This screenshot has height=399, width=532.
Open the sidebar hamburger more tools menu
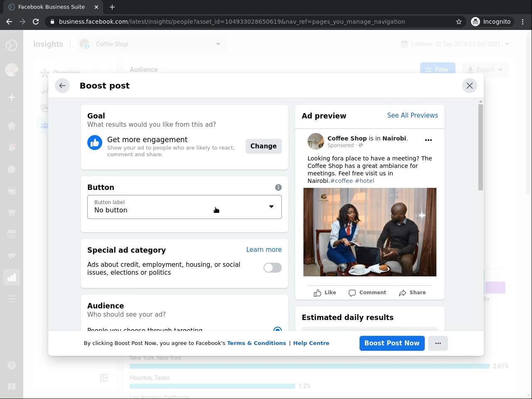point(12,299)
